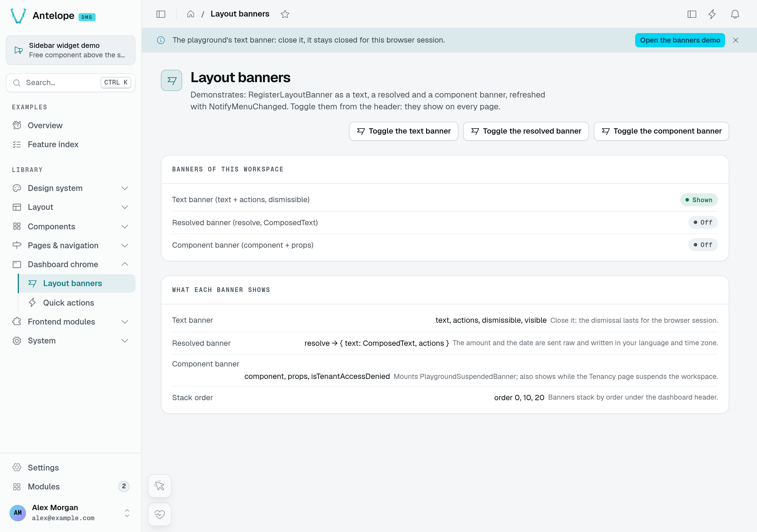The width and height of the screenshot is (757, 532).
Task: Toggle the right side panel icon
Action: (692, 14)
